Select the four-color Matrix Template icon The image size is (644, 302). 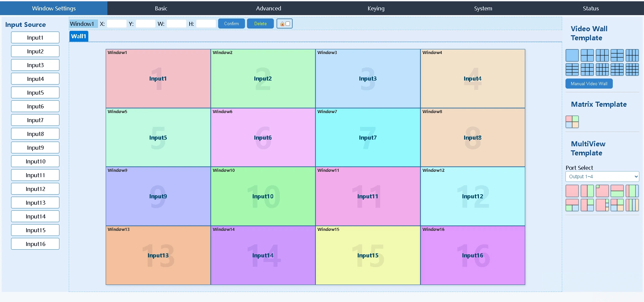[572, 122]
